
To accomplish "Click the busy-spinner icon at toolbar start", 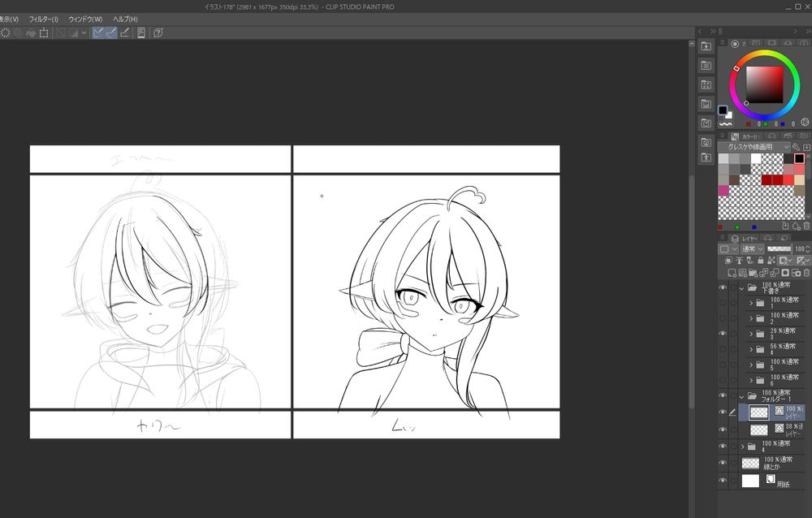I will pos(5,32).
